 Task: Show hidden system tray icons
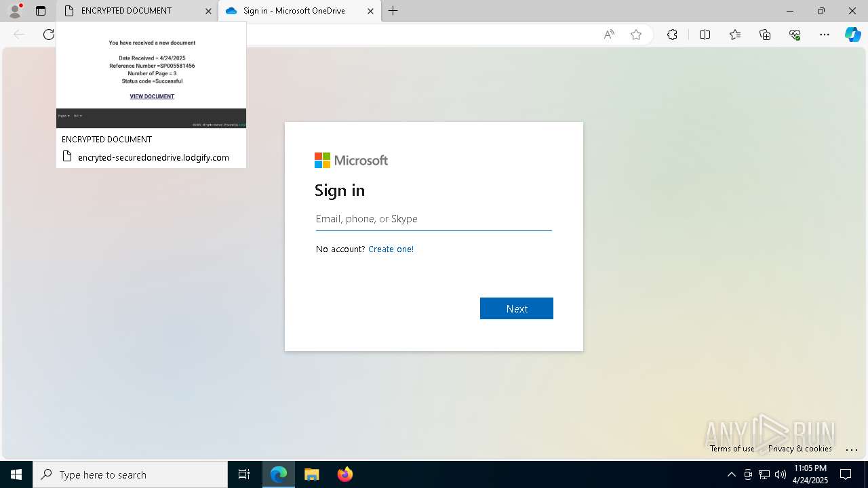[731, 474]
